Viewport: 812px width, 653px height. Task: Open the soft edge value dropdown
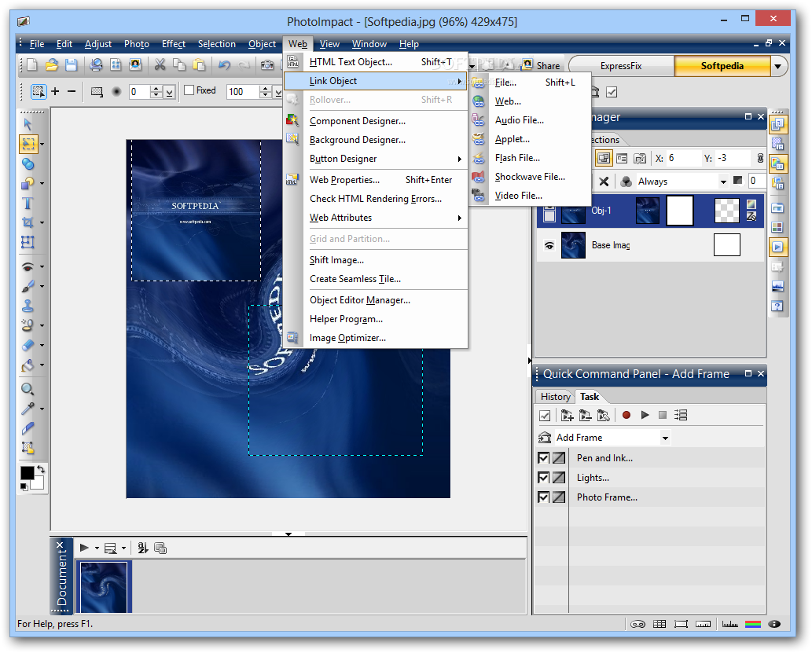[x=169, y=92]
